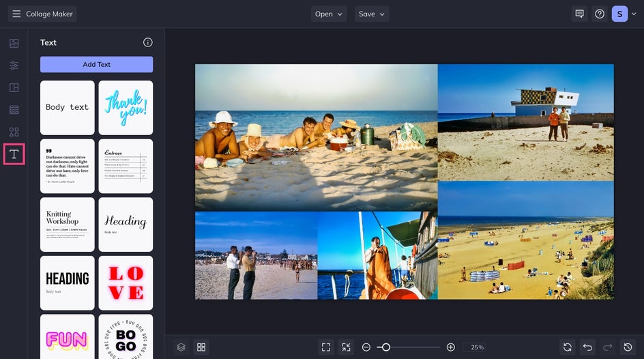The width and height of the screenshot is (644, 359).
Task: Click the Text panel heading
Action: coord(48,42)
